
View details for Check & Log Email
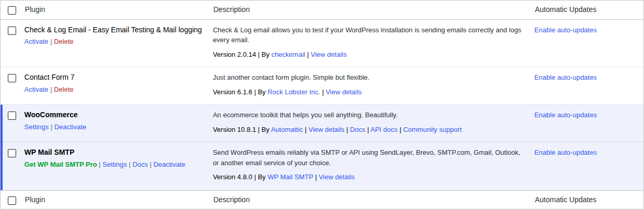(329, 55)
